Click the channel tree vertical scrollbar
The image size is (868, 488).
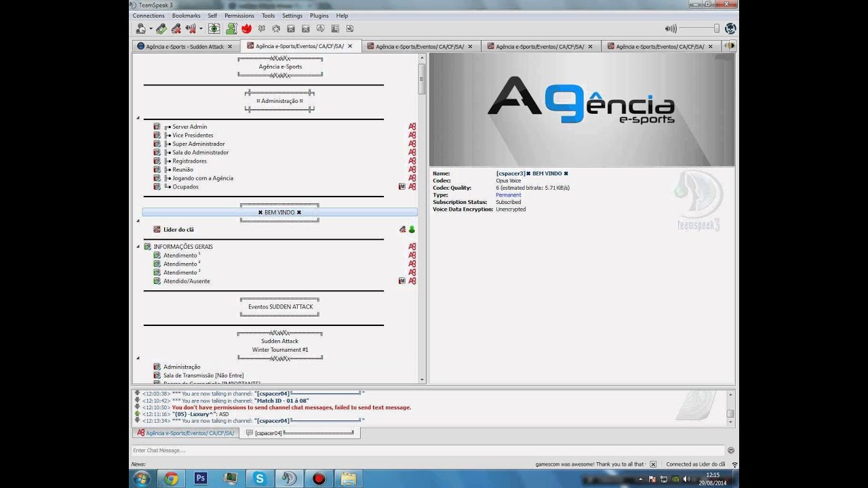[422, 218]
